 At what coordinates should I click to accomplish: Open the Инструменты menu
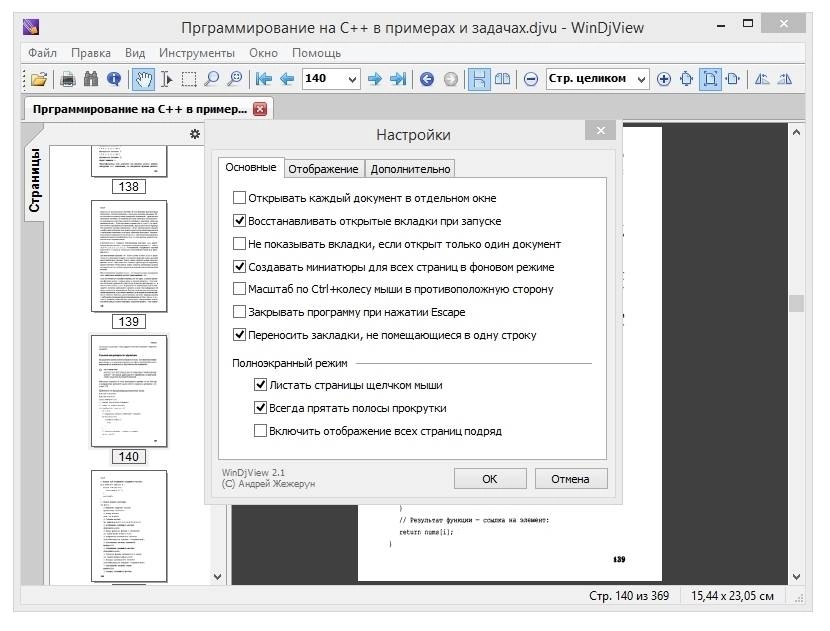coord(196,53)
